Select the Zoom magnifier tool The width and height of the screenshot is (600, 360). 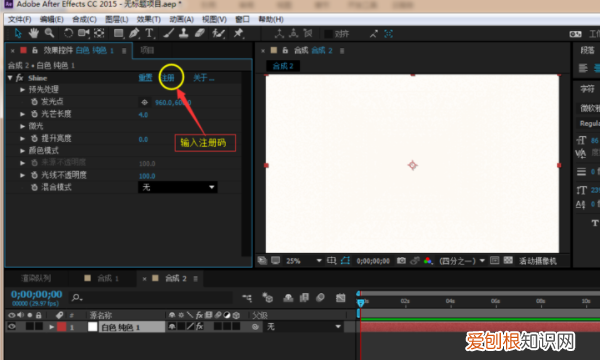[x=49, y=33]
